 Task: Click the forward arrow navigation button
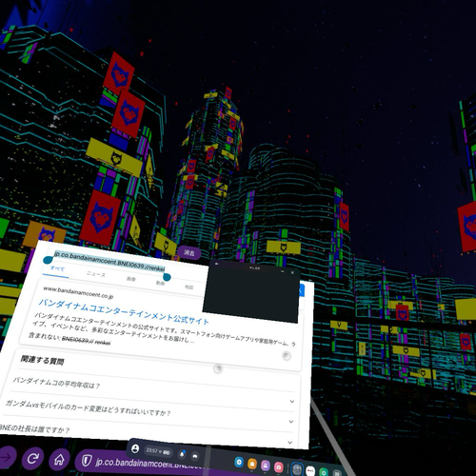(7, 457)
